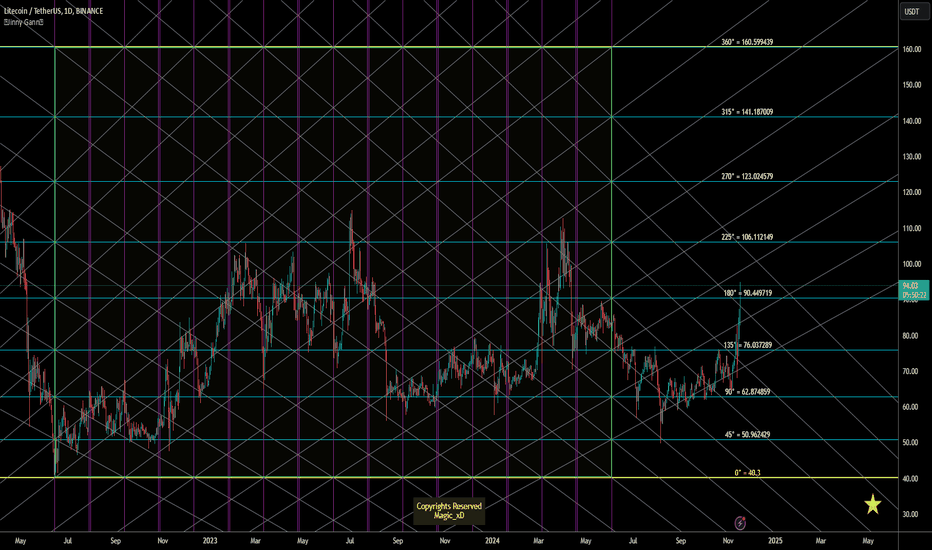Click the 40.00 price axis label
The height and width of the screenshot is (550, 932).
(x=912, y=479)
